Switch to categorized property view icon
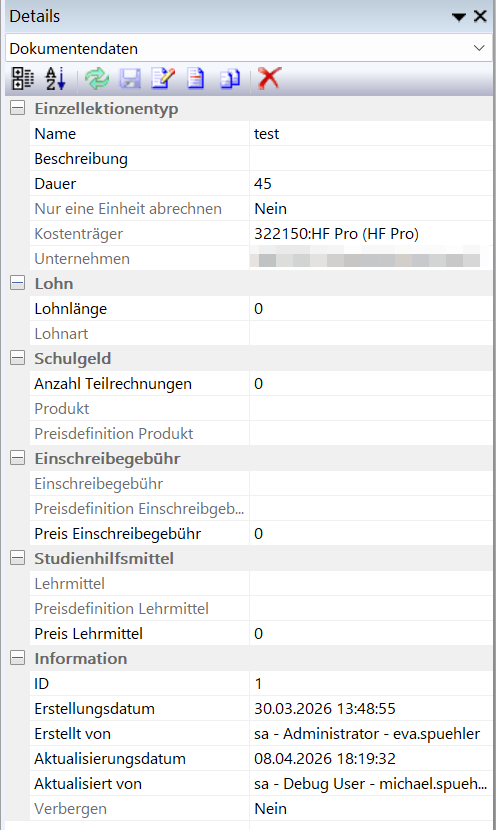Image resolution: width=496 pixels, height=830 pixels. (x=23, y=79)
